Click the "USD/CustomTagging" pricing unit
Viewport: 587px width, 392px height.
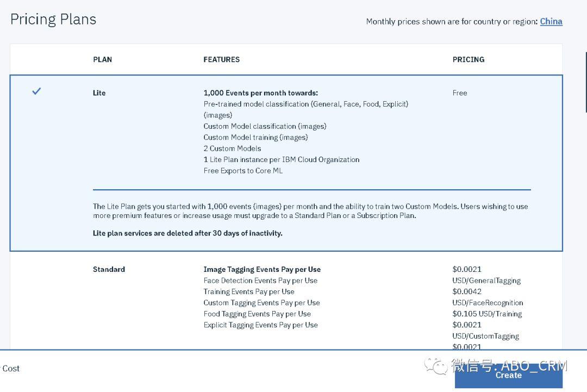(485, 336)
